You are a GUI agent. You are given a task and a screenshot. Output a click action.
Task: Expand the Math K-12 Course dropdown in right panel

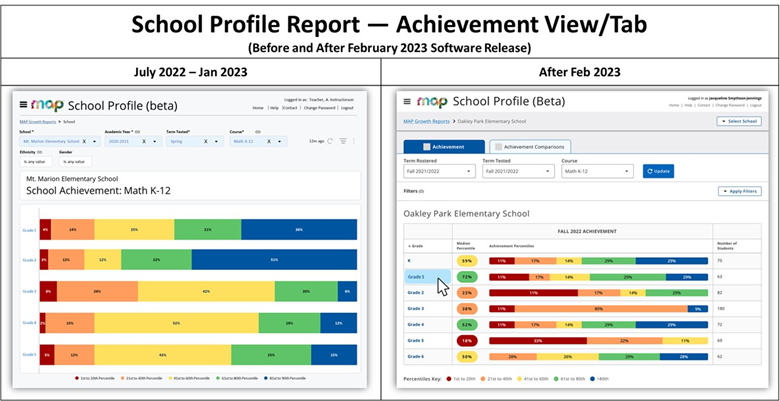597,171
